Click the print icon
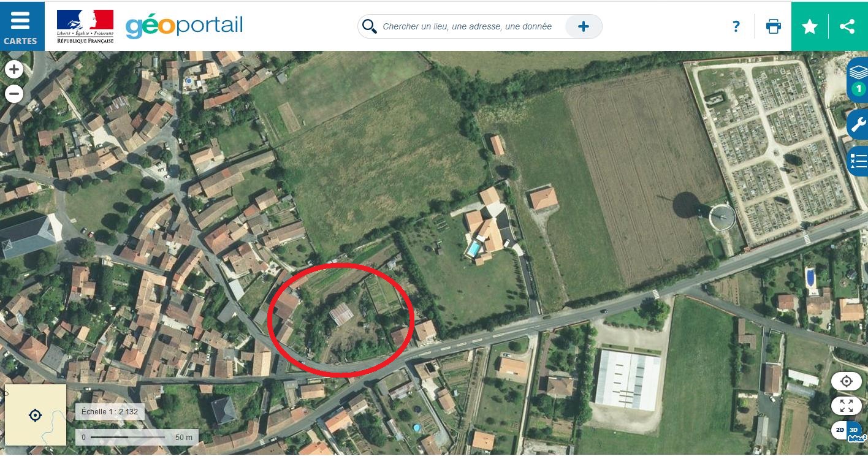Image resolution: width=868 pixels, height=456 pixels. 774,26
